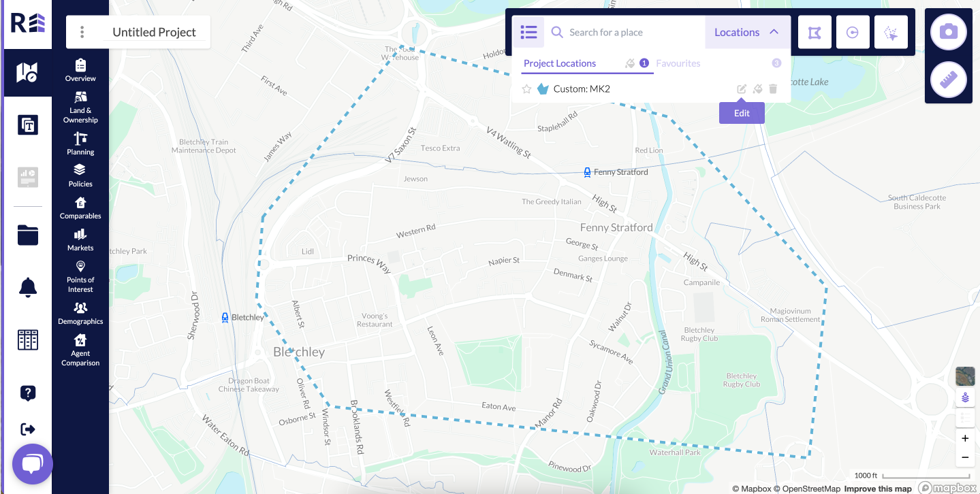
Task: Favourite the Custom: MK2 location star
Action: click(x=526, y=89)
